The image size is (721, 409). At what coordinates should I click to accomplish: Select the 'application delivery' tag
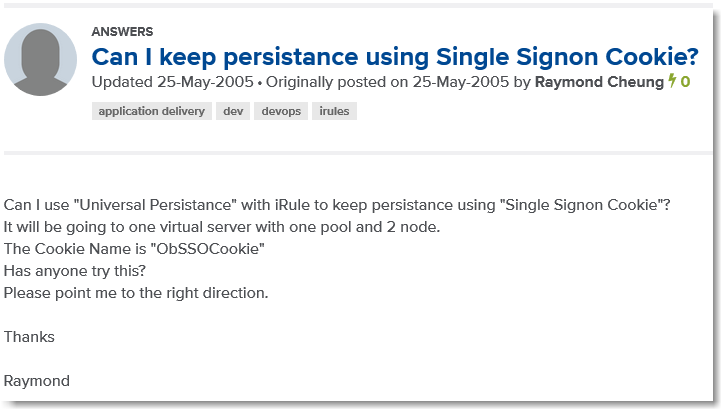152,111
